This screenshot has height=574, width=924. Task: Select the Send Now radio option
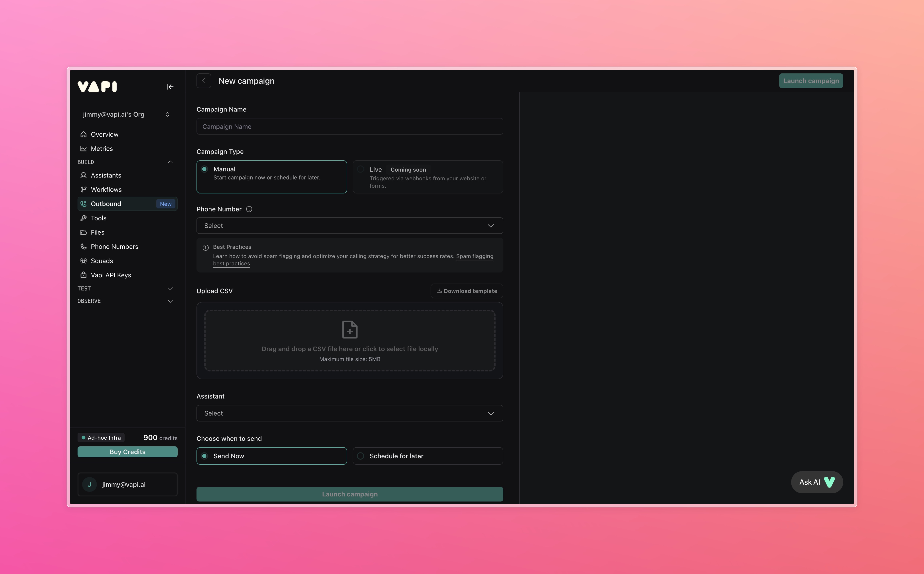[x=204, y=456]
